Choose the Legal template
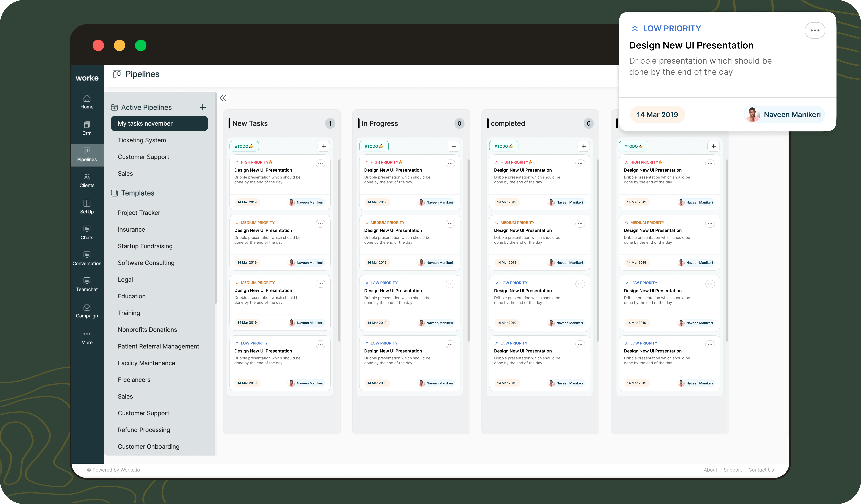Image resolution: width=861 pixels, height=504 pixels. tap(125, 280)
